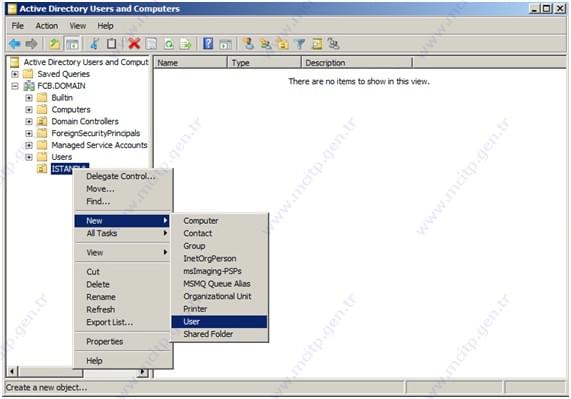Click the Description column header
571x399 pixels.
pos(357,63)
